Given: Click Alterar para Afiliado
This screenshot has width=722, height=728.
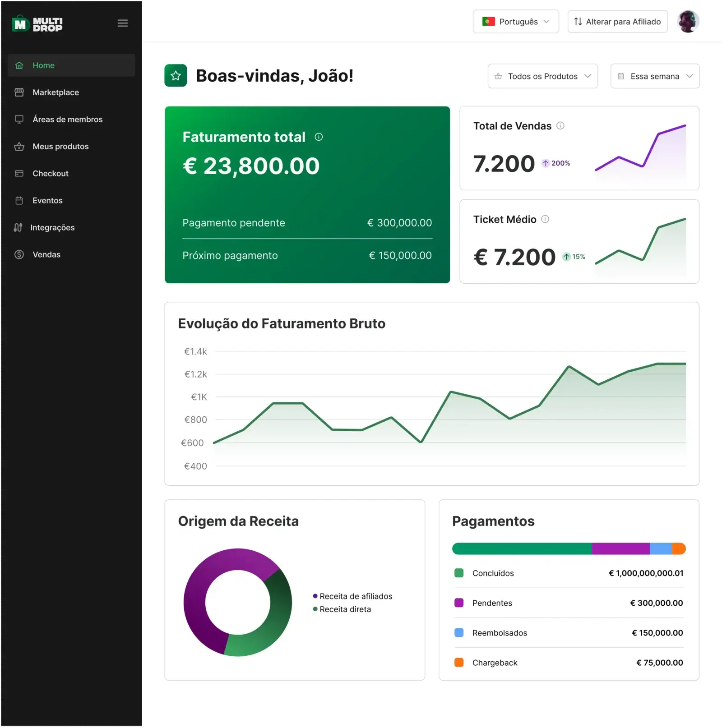Looking at the screenshot, I should point(617,21).
